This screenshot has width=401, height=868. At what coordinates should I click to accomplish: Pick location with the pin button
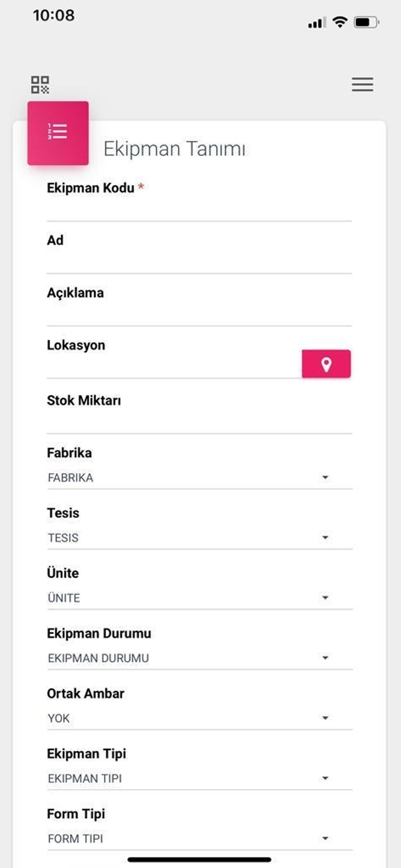pos(326,364)
